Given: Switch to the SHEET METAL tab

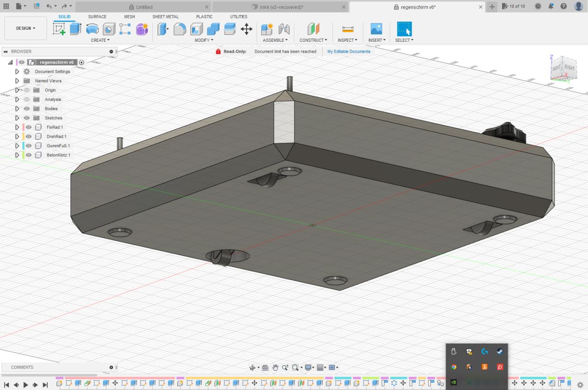Looking at the screenshot, I should coord(165,17).
